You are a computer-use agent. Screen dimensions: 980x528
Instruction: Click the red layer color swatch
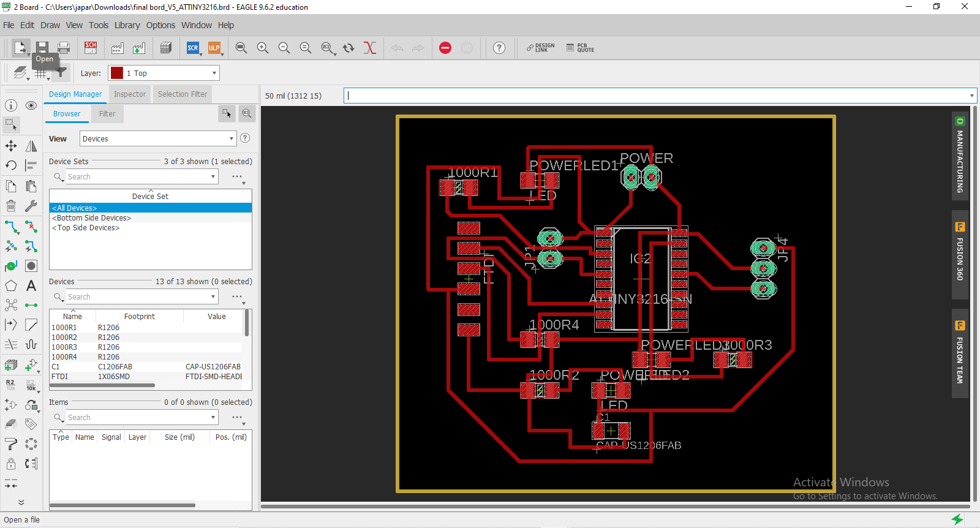(x=117, y=73)
